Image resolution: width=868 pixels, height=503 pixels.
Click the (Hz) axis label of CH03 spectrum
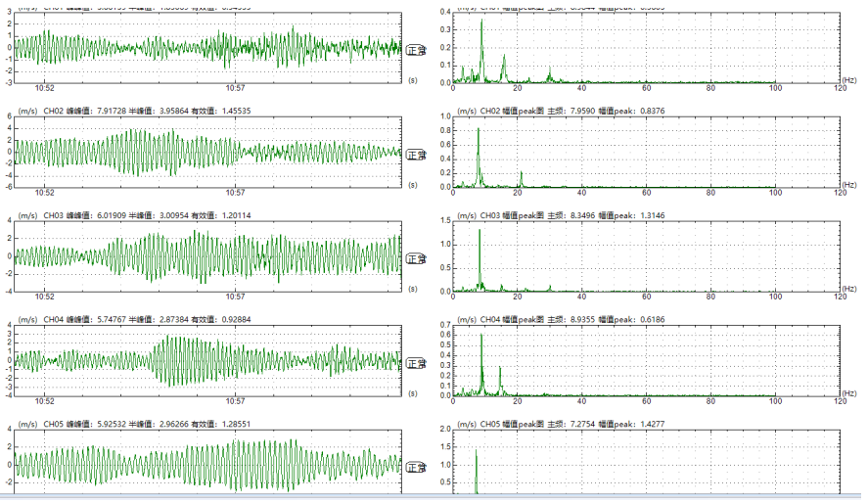tap(848, 289)
